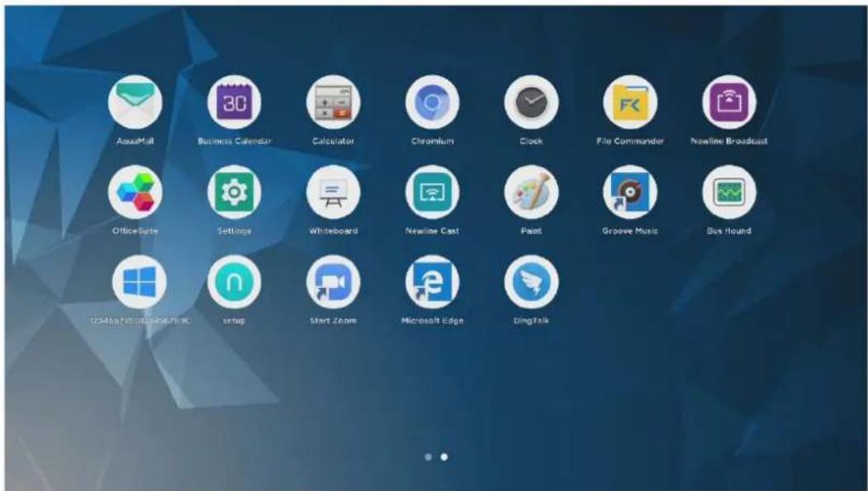Click the "Start Zoom" label text
The width and height of the screenshot is (868, 491).
[334, 320]
